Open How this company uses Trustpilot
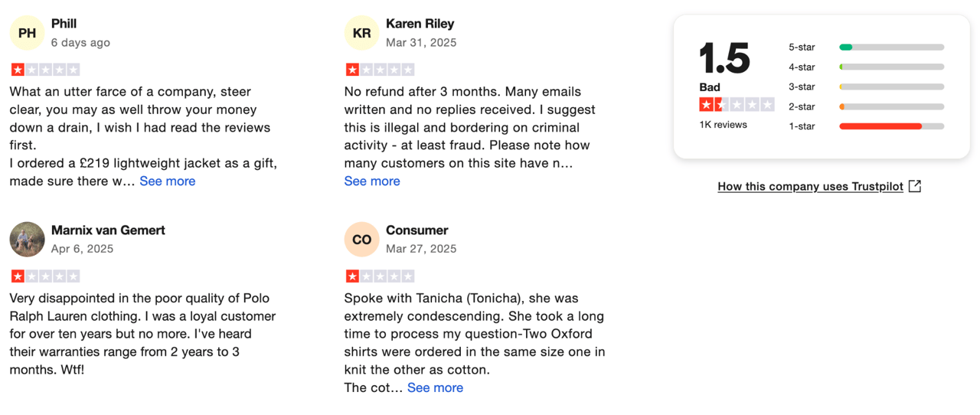The height and width of the screenshot is (415, 980). pos(810,186)
